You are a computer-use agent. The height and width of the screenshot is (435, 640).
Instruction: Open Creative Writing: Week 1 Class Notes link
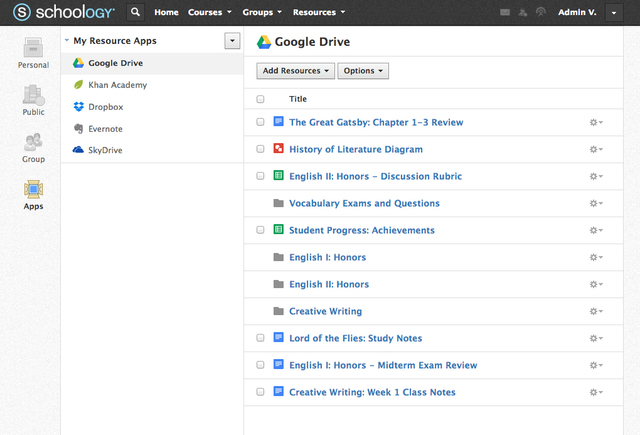pyautogui.click(x=372, y=392)
